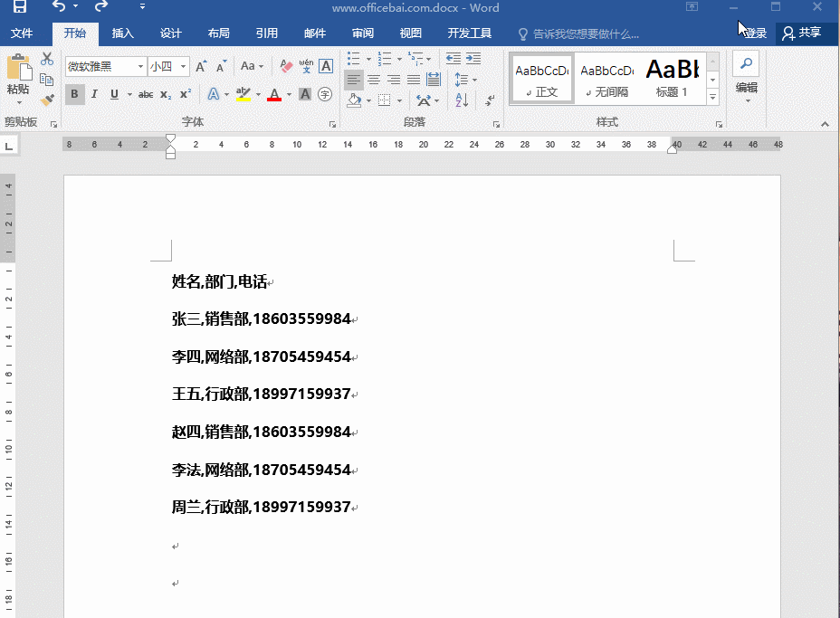Viewport: 840px width, 618px height.
Task: Switch to the 布局 tab
Action: pos(218,33)
